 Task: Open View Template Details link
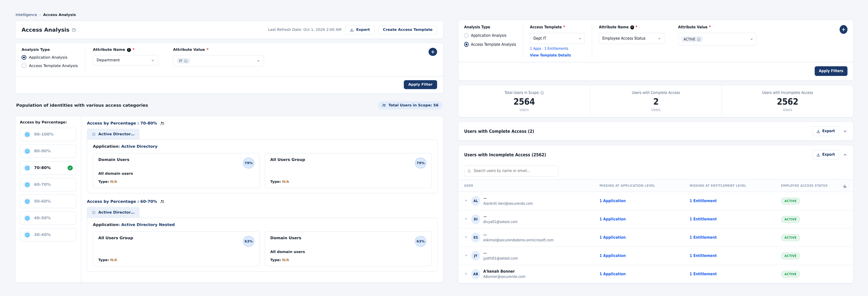point(550,55)
